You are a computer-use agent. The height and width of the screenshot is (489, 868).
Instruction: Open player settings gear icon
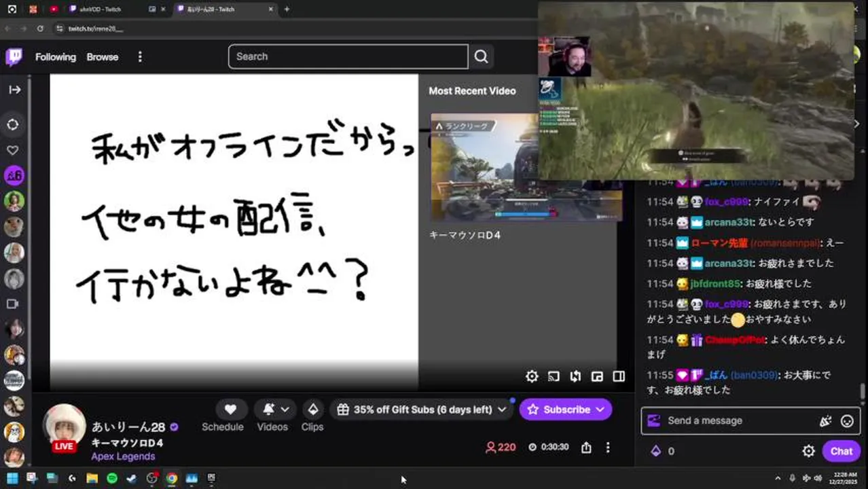click(x=532, y=376)
